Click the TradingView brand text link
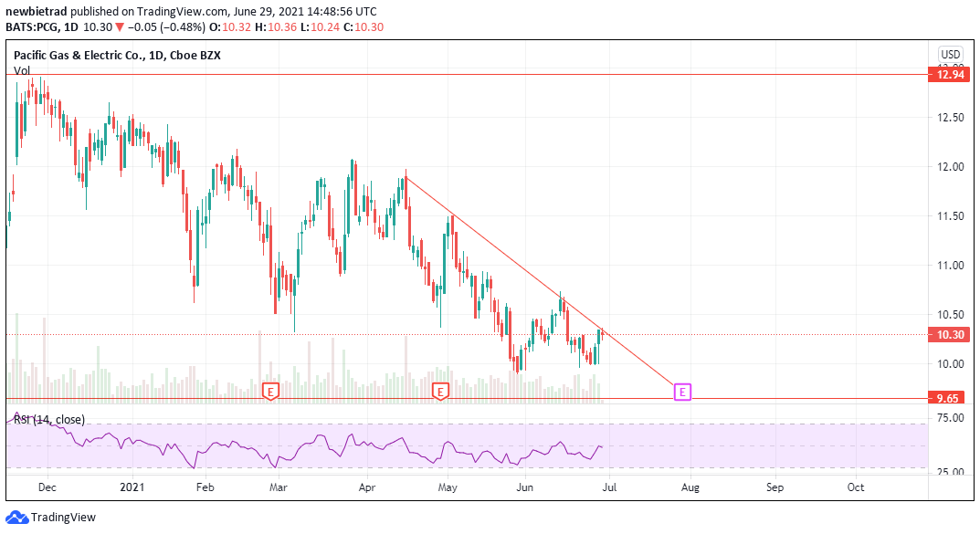The width and height of the screenshot is (980, 534). 63,518
